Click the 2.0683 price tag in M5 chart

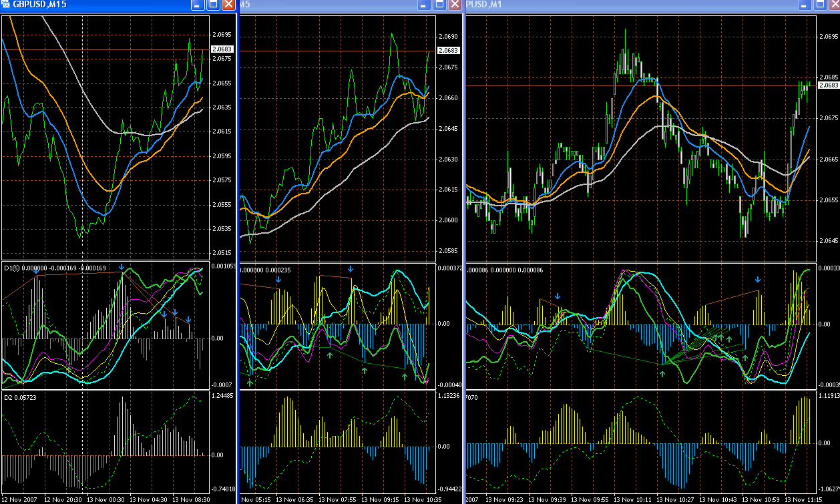pos(449,50)
